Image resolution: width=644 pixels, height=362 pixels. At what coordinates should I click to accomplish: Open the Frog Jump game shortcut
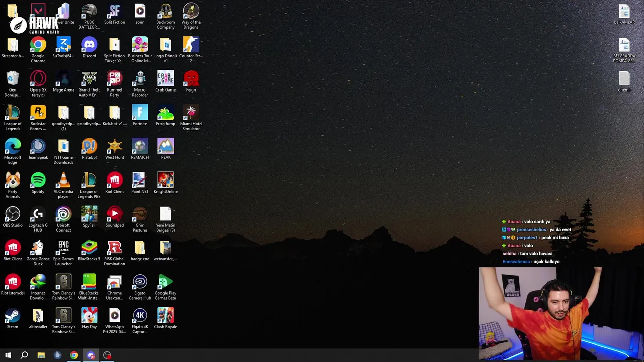[166, 113]
